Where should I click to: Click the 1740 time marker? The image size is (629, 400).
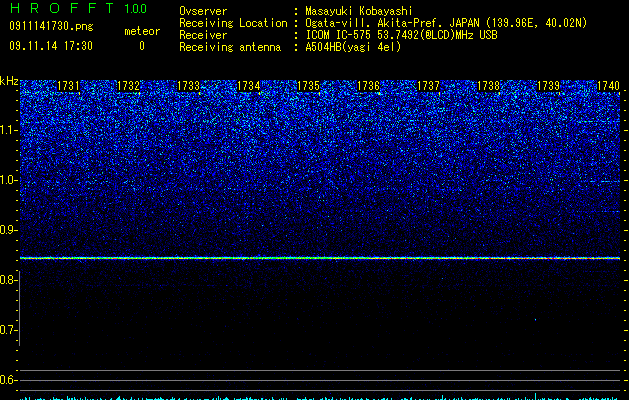click(609, 86)
